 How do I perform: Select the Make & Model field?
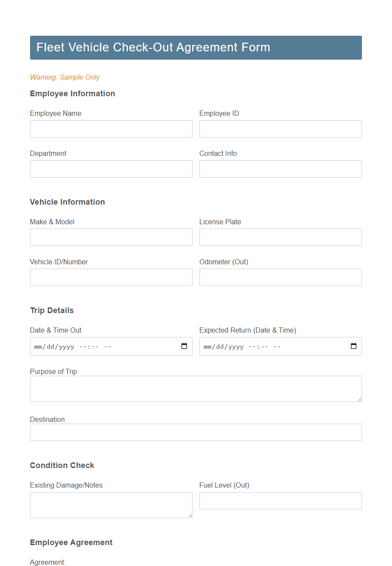point(111,237)
